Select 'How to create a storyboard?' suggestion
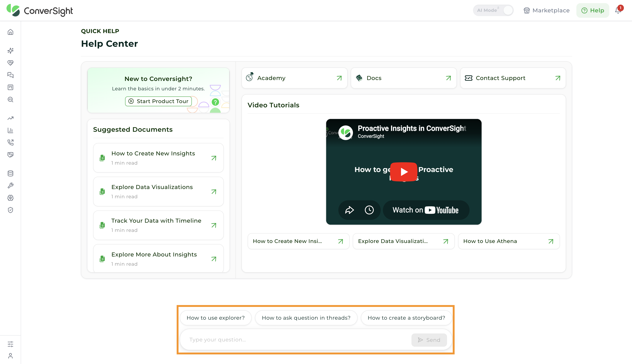 (x=406, y=318)
